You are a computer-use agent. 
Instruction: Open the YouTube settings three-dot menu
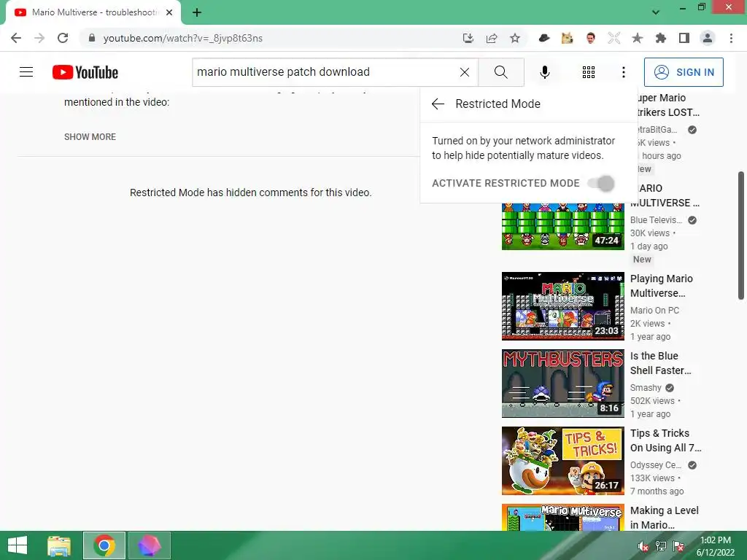pos(624,72)
